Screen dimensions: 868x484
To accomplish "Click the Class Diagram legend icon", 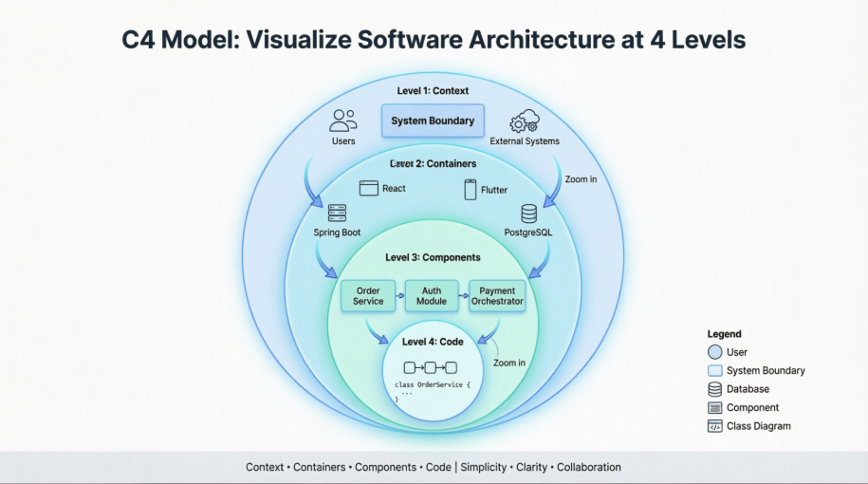I will [x=715, y=426].
